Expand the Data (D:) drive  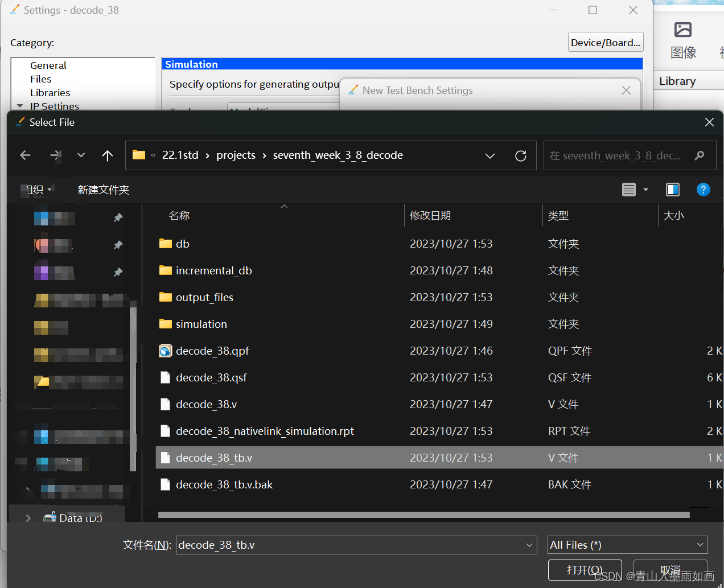[27, 518]
